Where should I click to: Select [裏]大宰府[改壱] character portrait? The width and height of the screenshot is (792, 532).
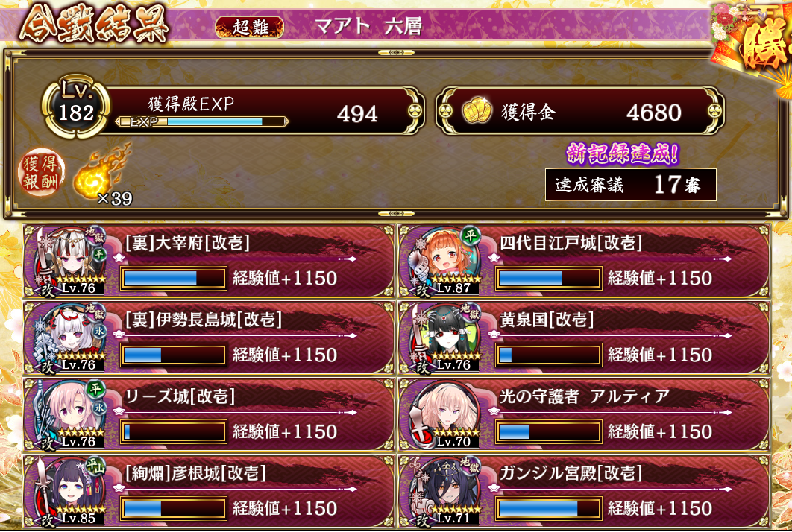click(70, 261)
